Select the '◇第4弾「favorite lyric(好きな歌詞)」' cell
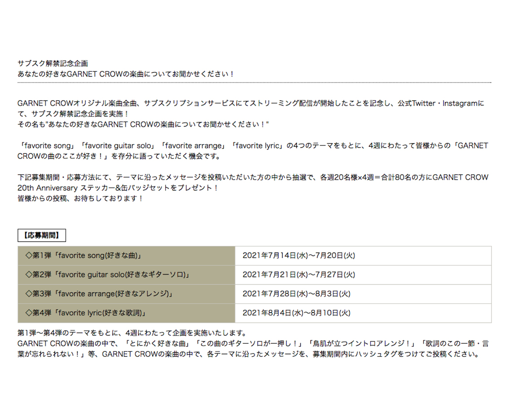 pos(126,313)
